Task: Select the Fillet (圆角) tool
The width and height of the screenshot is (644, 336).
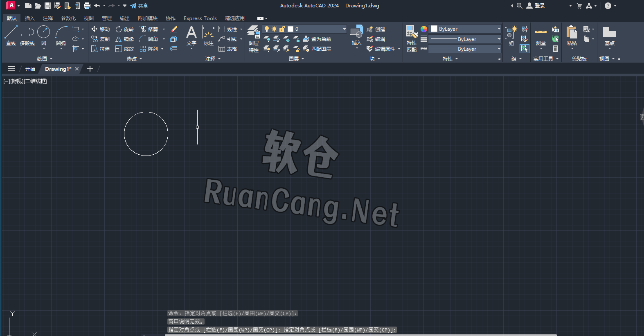Action: (149, 39)
